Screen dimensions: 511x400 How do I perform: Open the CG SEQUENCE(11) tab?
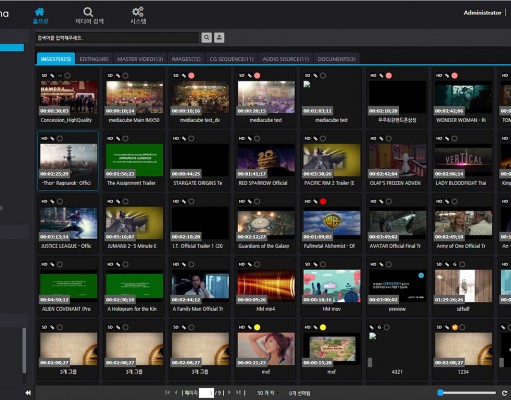[x=232, y=59]
